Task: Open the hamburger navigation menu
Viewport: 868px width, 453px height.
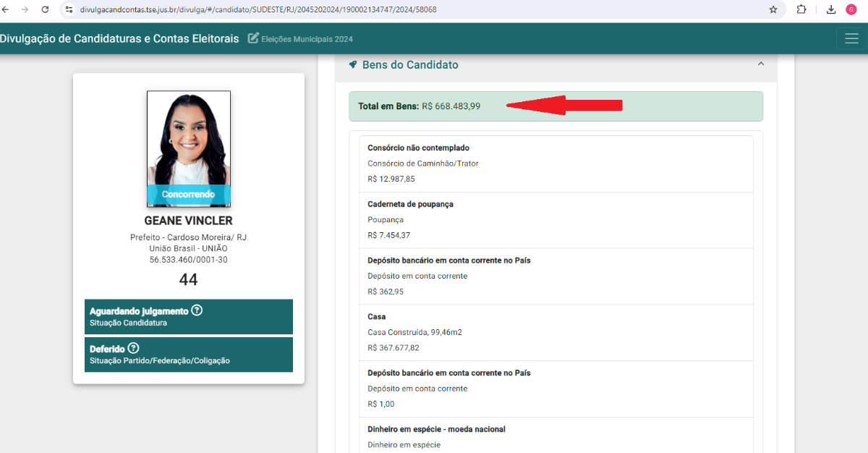Action: tap(851, 38)
